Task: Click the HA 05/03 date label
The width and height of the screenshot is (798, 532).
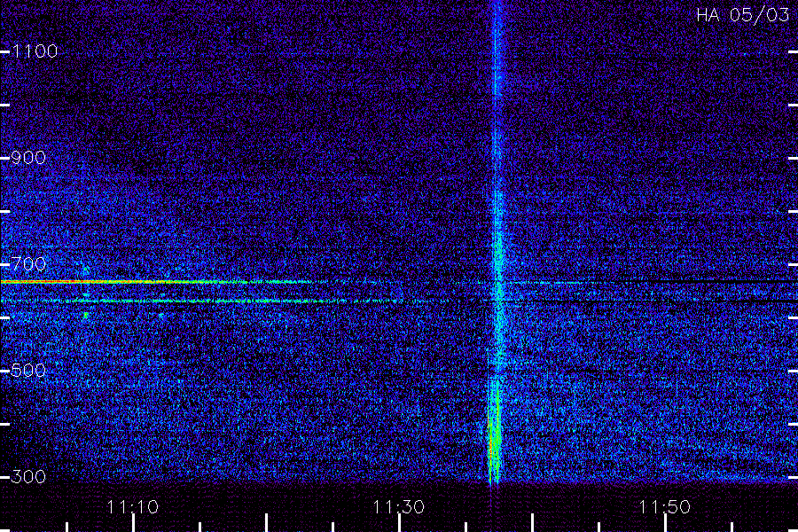Action: (x=742, y=15)
